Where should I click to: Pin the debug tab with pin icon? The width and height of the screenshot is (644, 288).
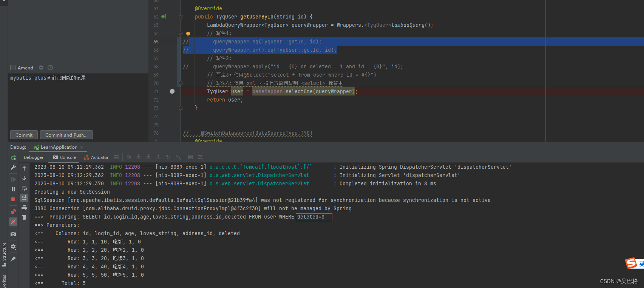(x=13, y=259)
